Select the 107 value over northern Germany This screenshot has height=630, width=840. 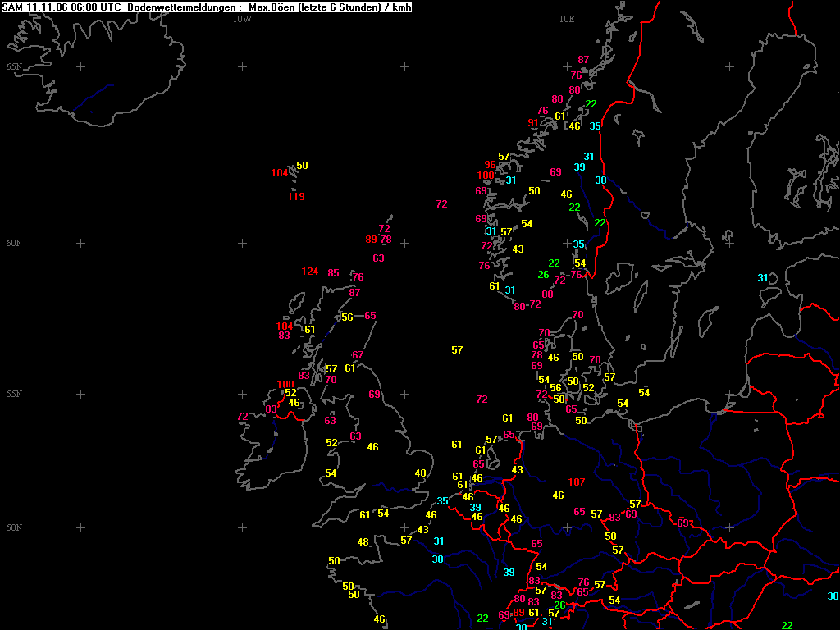point(577,482)
